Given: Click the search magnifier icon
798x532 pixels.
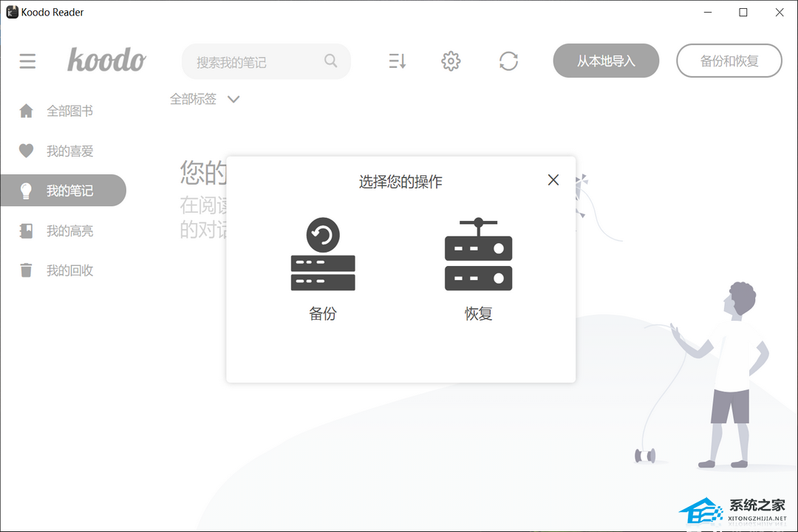Looking at the screenshot, I should coord(331,61).
